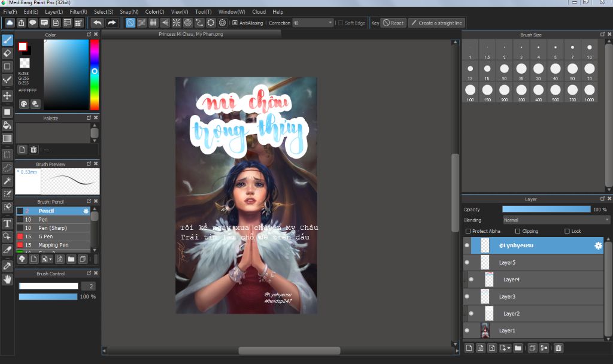Select the Move tool
613x364 pixels.
pos(7,96)
